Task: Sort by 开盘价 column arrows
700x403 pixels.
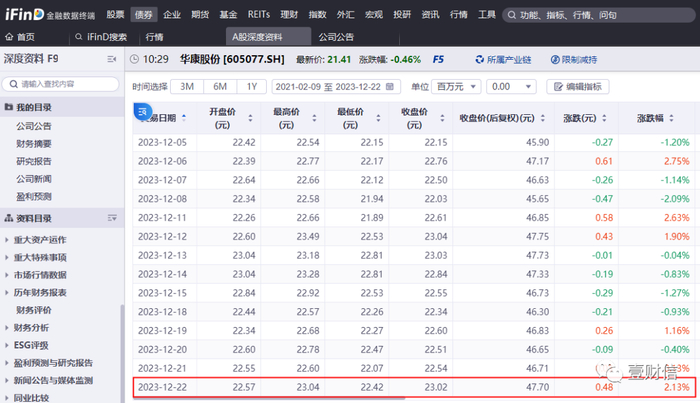Action: (250, 118)
